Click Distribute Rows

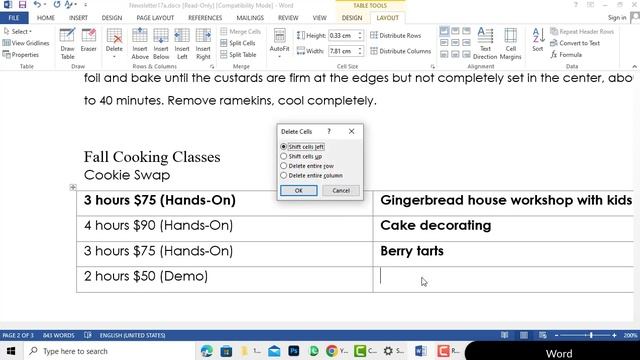pyautogui.click(x=396, y=36)
